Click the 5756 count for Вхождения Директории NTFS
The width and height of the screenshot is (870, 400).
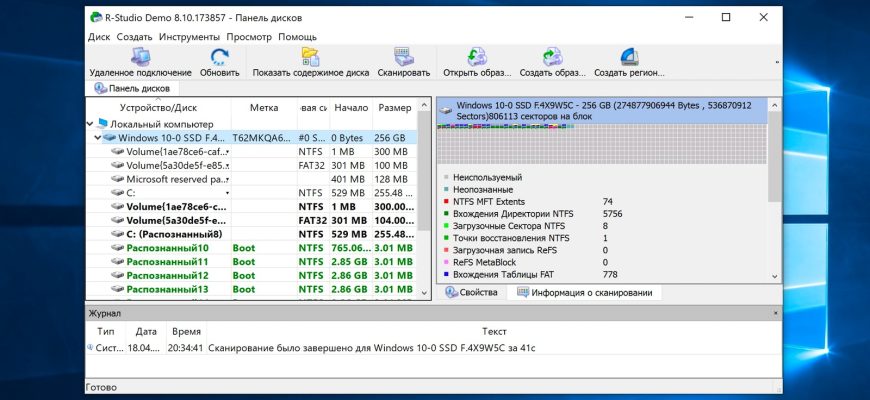coord(612,214)
